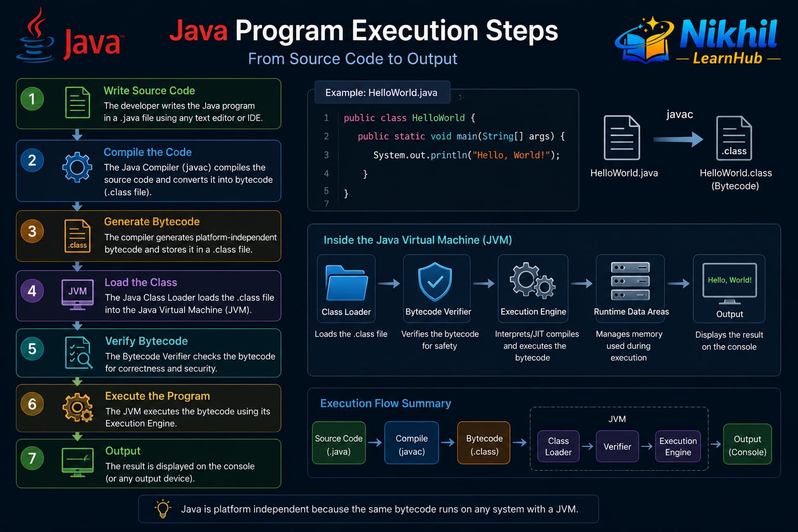Image resolution: width=798 pixels, height=532 pixels.
Task: Click the Java is platform independent tip text
Action: click(x=380, y=509)
